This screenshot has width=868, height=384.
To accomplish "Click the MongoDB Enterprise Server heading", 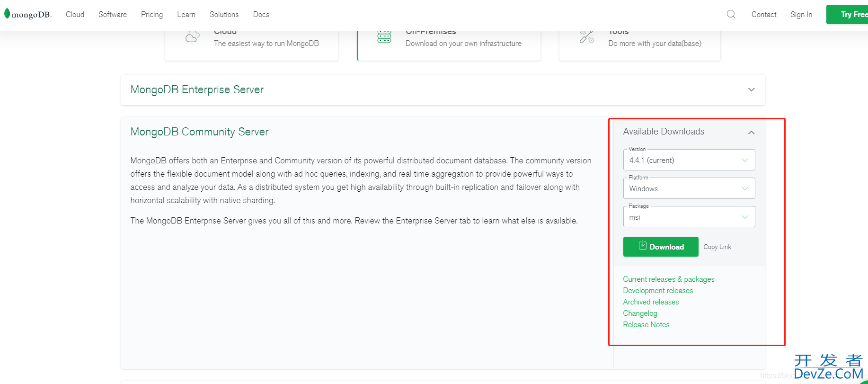I will click(197, 89).
